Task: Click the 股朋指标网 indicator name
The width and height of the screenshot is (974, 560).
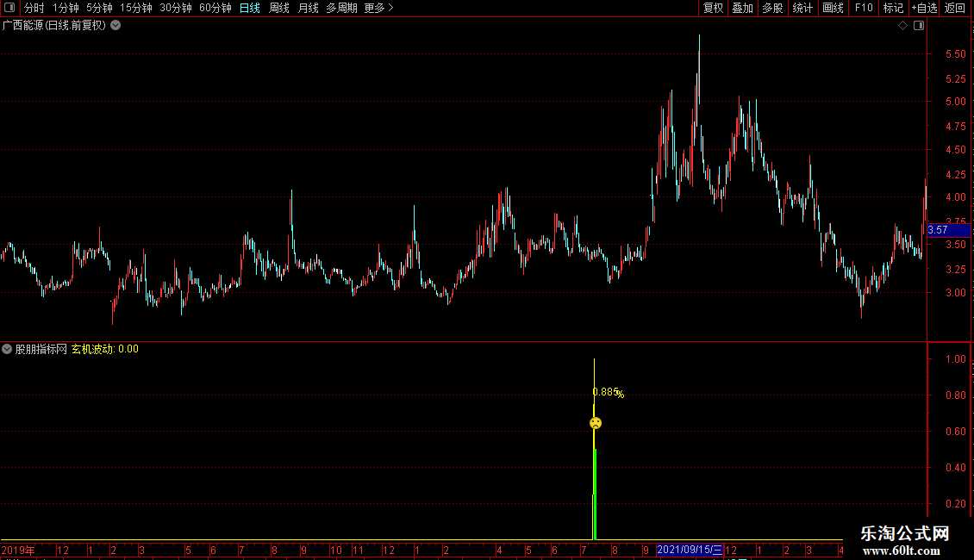Action: click(x=41, y=349)
